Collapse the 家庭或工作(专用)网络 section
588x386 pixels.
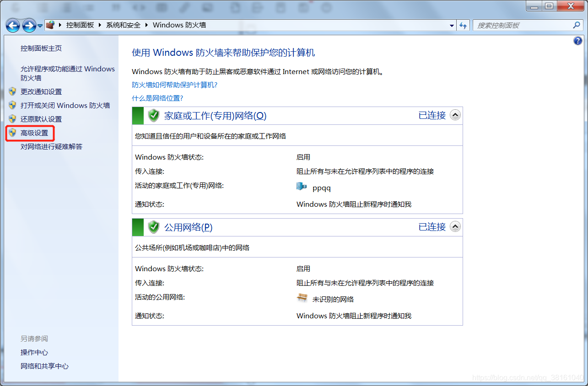[x=455, y=115]
